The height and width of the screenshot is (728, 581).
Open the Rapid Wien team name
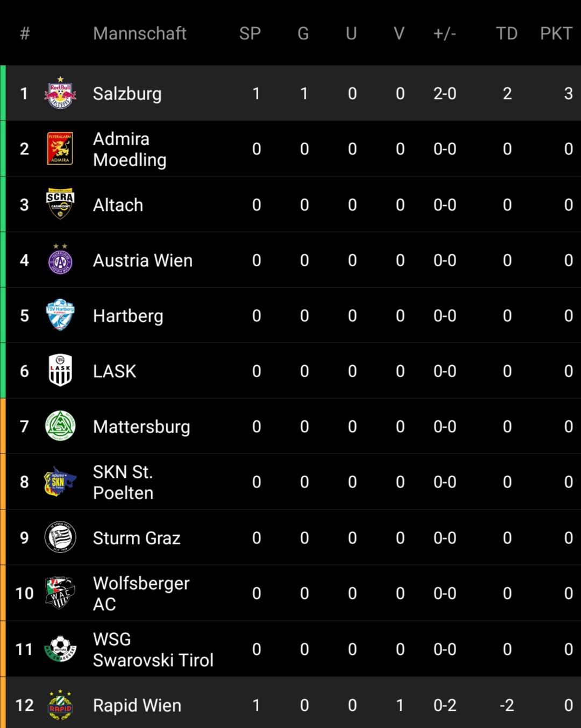137,705
